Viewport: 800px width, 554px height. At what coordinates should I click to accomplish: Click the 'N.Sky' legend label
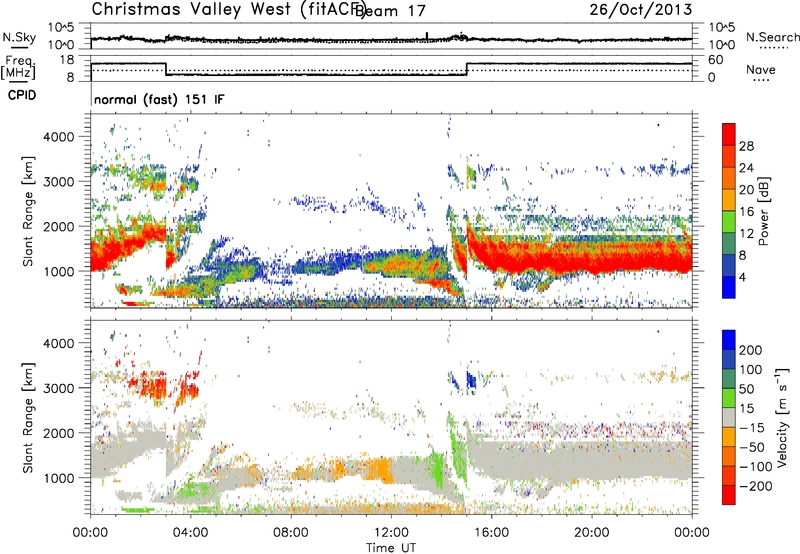click(x=19, y=37)
